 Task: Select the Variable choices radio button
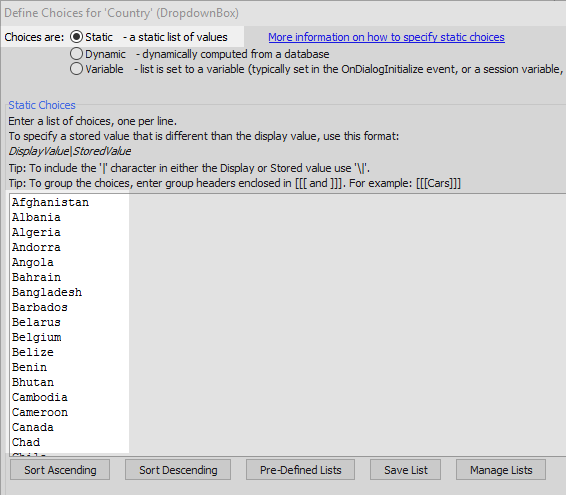point(76,69)
